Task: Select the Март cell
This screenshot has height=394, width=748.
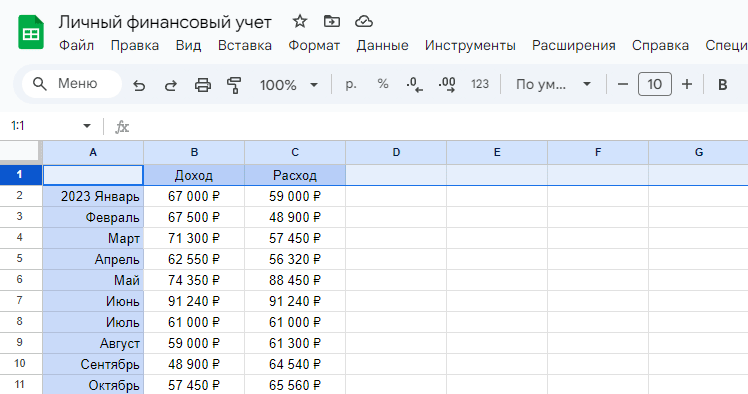Action: (93, 238)
